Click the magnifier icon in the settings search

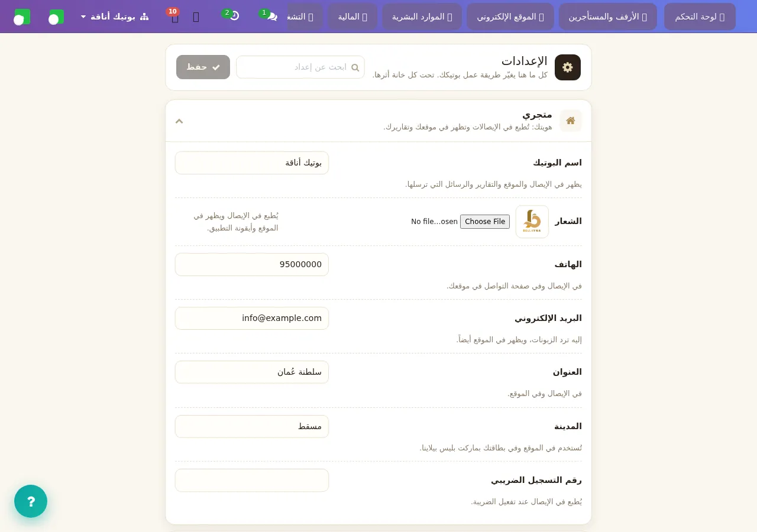[x=355, y=67]
